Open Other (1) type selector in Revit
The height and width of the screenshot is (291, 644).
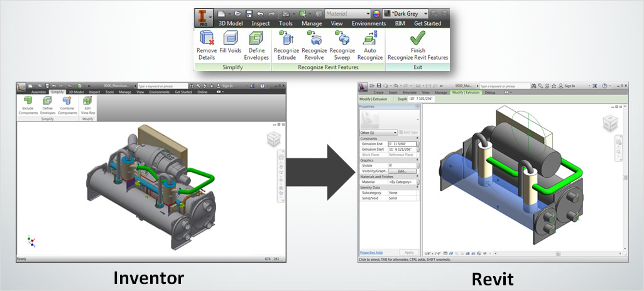click(378, 133)
